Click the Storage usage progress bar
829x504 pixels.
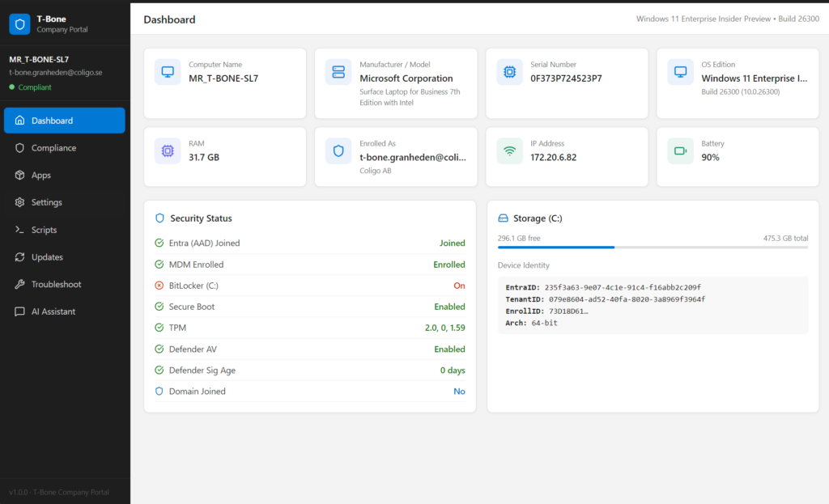pos(653,247)
